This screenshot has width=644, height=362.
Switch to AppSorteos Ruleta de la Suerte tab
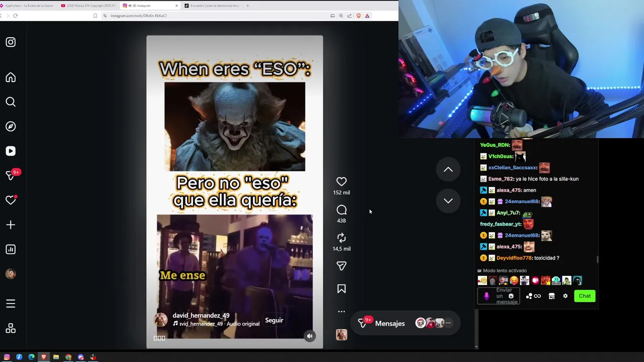tap(28, 6)
